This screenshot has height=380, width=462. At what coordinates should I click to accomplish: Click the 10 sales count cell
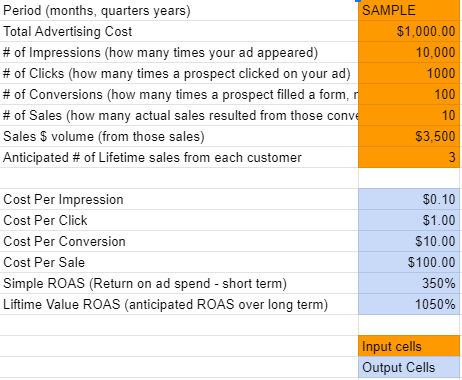tap(409, 115)
